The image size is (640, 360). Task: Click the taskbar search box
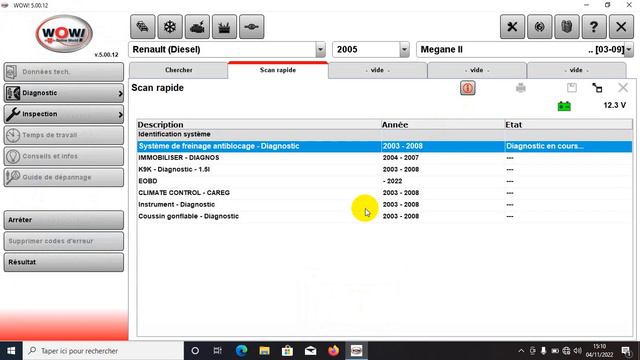[x=103, y=351]
